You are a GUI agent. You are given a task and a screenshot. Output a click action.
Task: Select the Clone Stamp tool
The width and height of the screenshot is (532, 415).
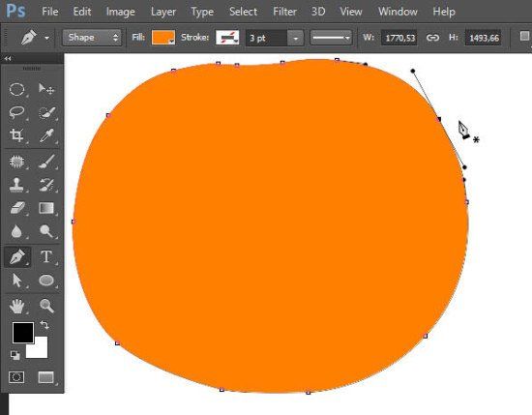17,185
